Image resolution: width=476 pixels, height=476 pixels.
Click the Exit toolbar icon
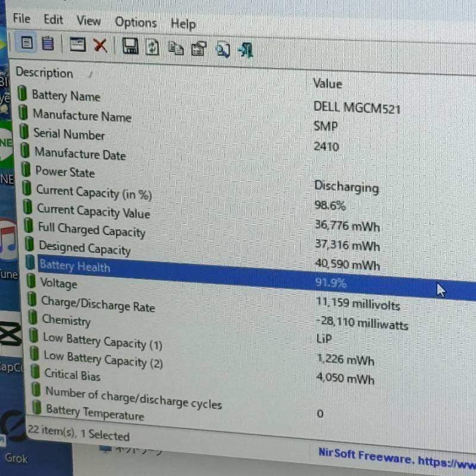245,50
